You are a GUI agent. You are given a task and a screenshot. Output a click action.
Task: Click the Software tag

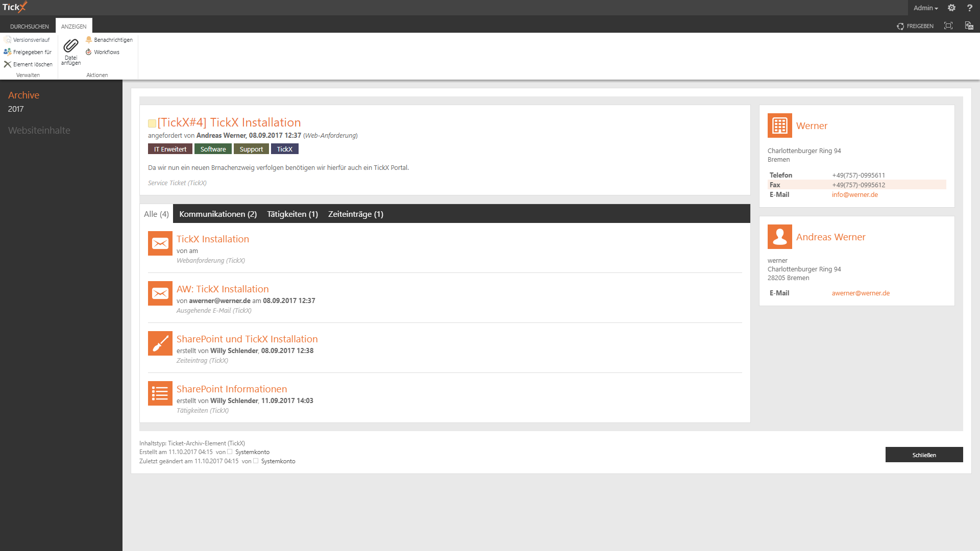coord(213,149)
